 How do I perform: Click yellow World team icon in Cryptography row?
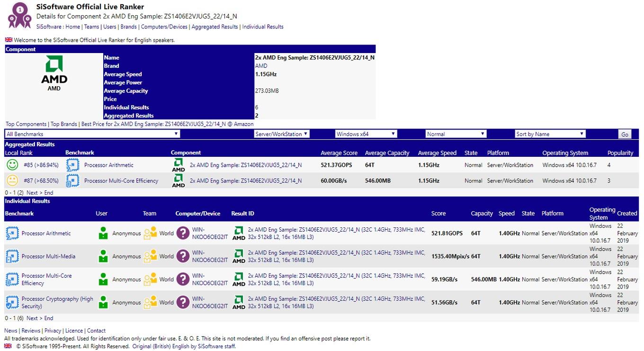click(x=150, y=302)
